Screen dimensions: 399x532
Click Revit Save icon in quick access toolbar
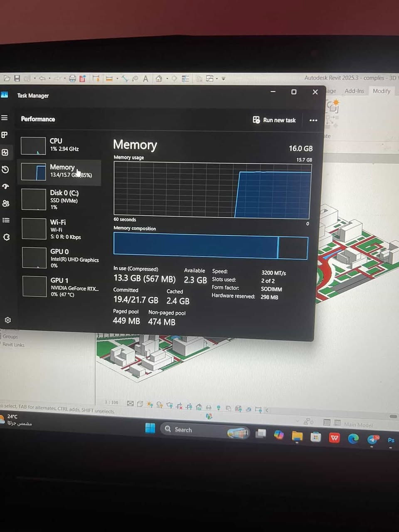[x=17, y=78]
